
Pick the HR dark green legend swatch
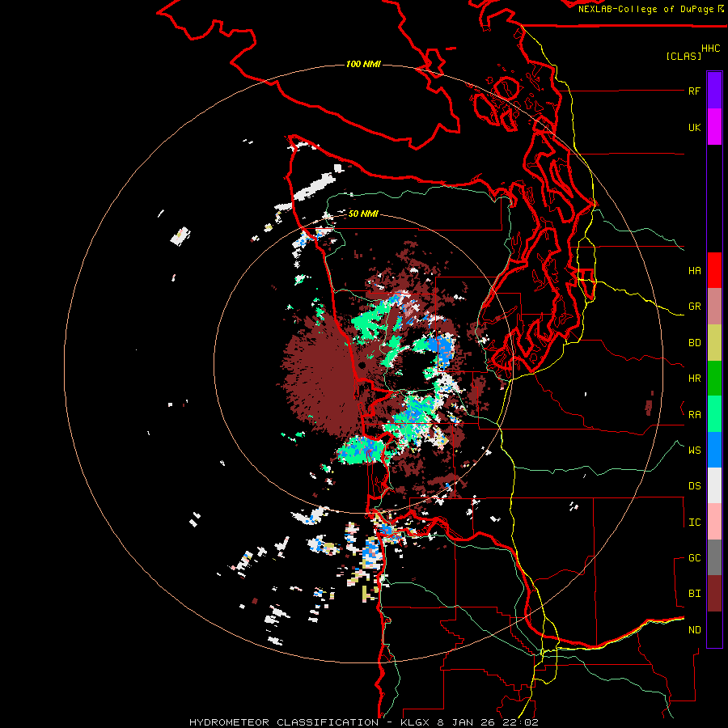click(714, 379)
